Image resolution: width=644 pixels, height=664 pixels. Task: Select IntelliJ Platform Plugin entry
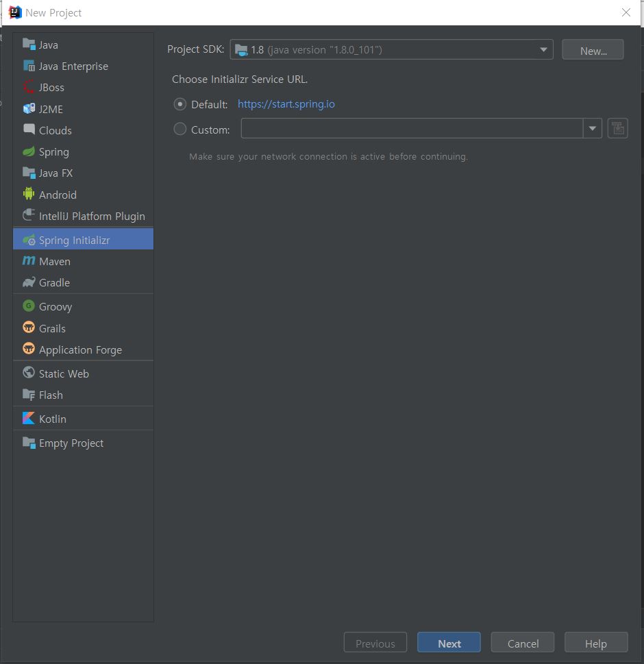(84, 216)
